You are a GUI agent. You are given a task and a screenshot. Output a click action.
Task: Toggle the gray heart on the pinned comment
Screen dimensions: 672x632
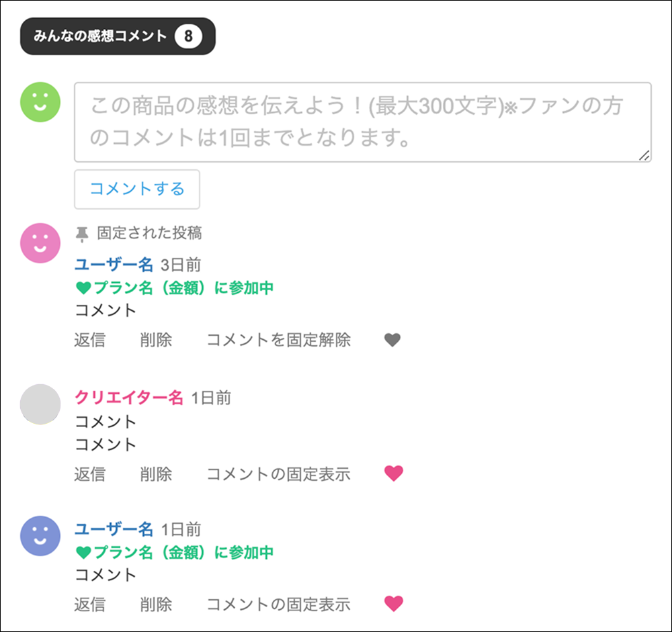pos(392,340)
